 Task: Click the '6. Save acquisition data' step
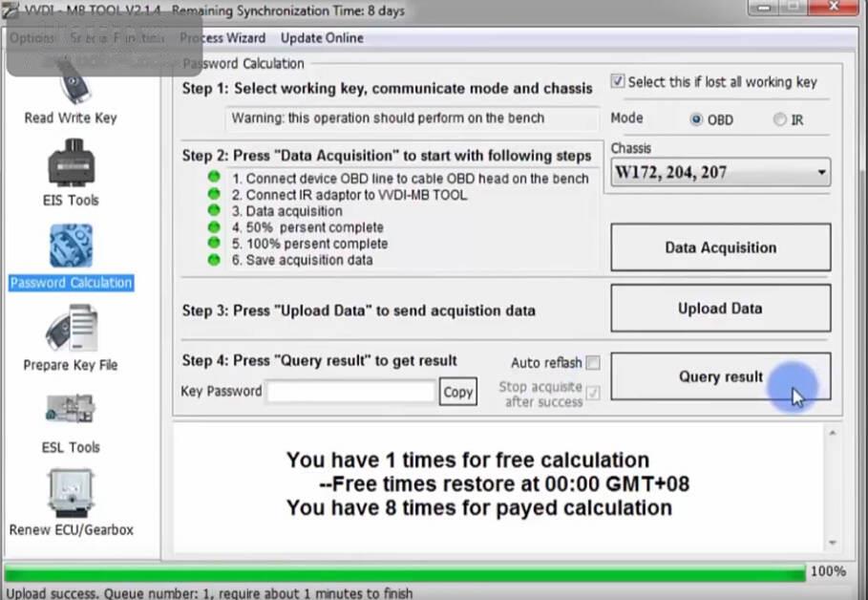pyautogui.click(x=303, y=260)
